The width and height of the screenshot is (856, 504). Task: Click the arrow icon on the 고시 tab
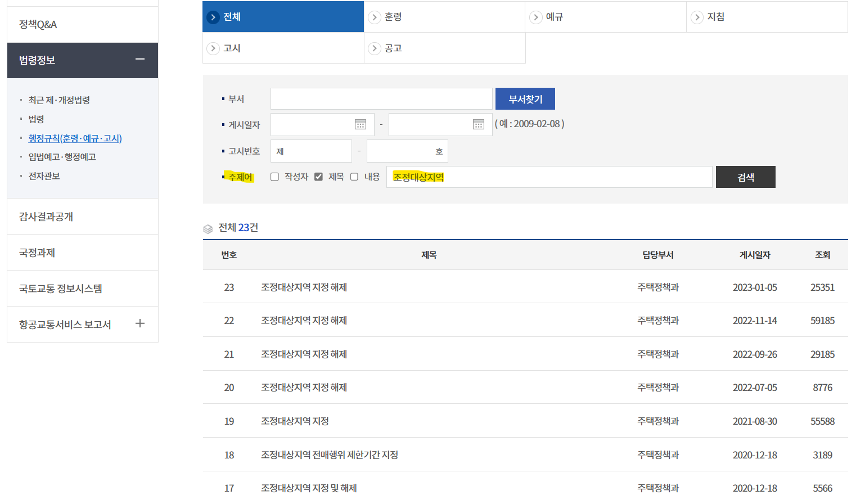[213, 48]
